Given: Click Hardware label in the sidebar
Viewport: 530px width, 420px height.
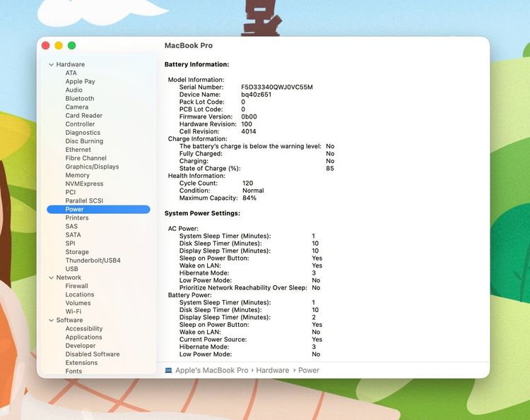Looking at the screenshot, I should click(x=70, y=64).
